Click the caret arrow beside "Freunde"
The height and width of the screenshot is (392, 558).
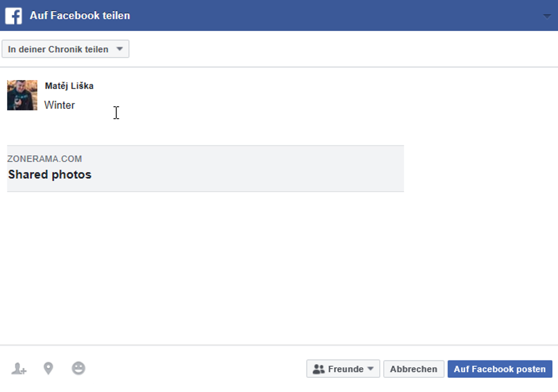tap(371, 369)
